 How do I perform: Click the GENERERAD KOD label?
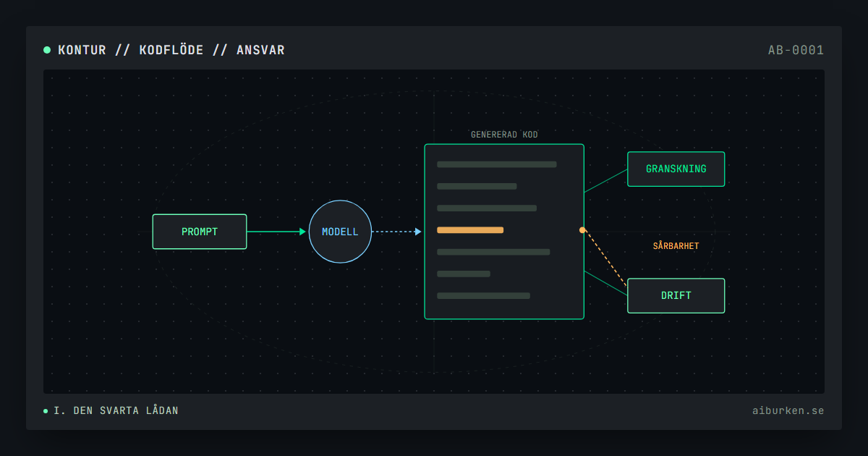click(504, 135)
